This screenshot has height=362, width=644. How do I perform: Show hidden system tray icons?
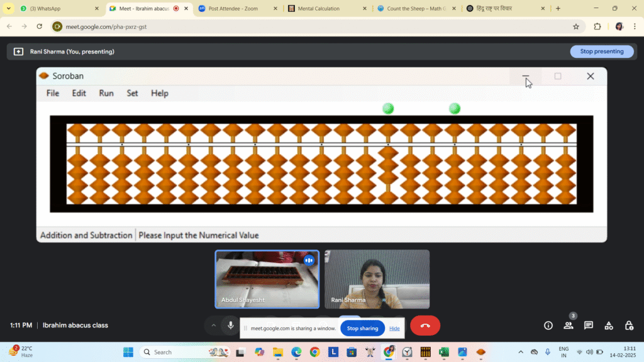pos(520,352)
